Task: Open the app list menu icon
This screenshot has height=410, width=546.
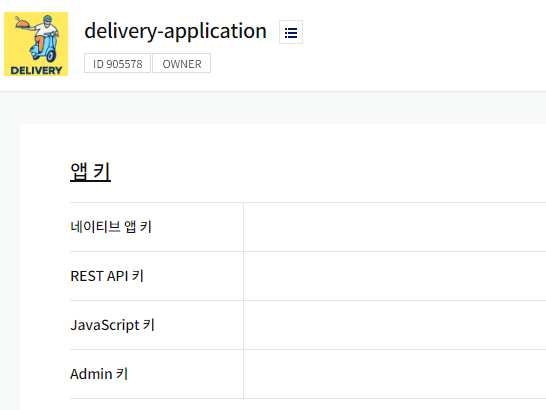Action: click(x=291, y=32)
